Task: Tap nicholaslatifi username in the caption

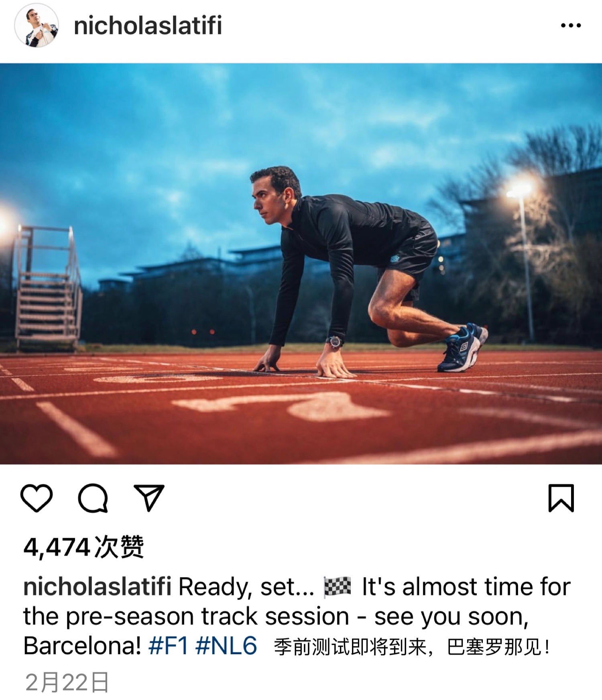Action: point(98,586)
